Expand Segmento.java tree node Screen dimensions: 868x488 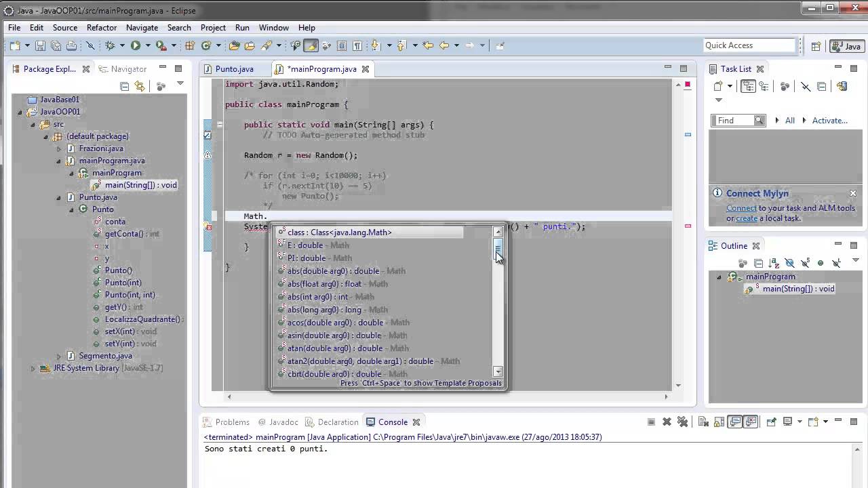[x=58, y=356]
